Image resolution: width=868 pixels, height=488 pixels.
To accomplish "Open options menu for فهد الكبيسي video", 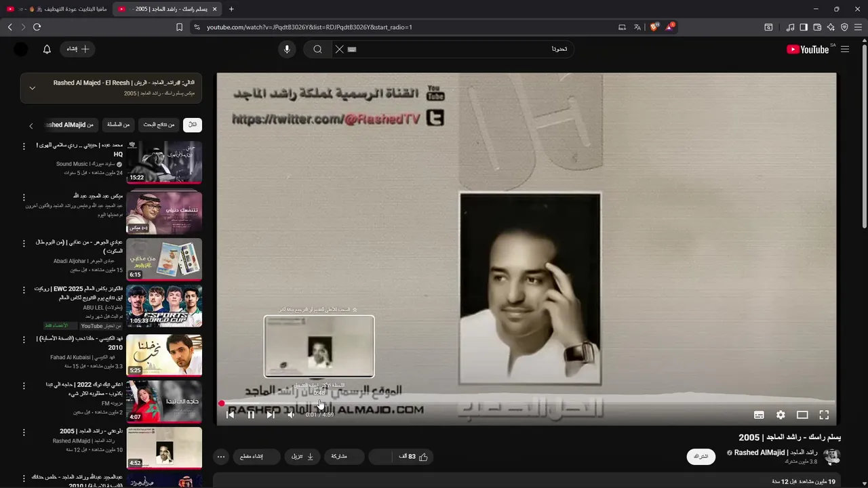I will [24, 339].
